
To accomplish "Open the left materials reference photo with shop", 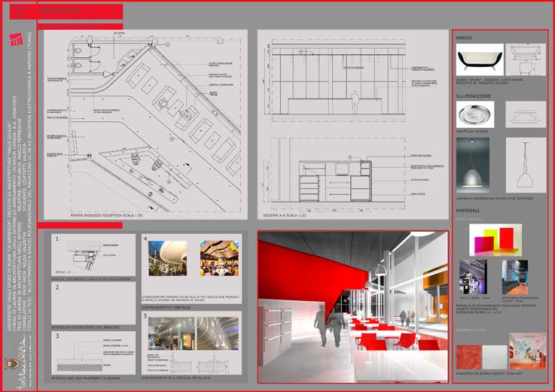I will click(473, 277).
